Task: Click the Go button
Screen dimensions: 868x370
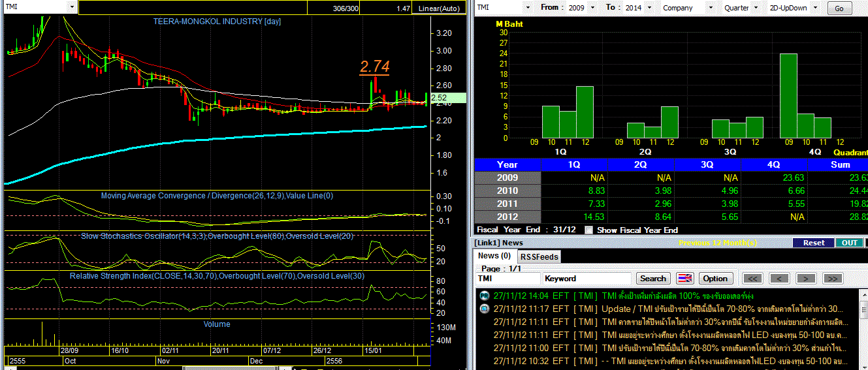Action: pos(839,8)
